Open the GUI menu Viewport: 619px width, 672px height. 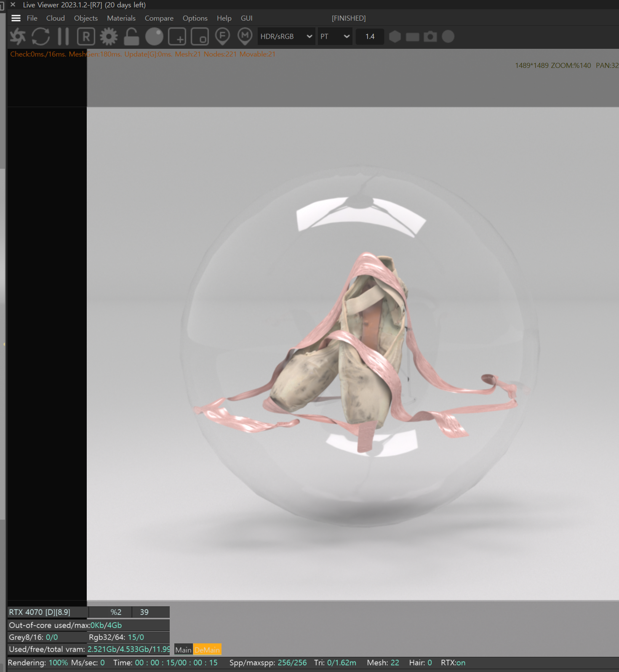point(247,18)
